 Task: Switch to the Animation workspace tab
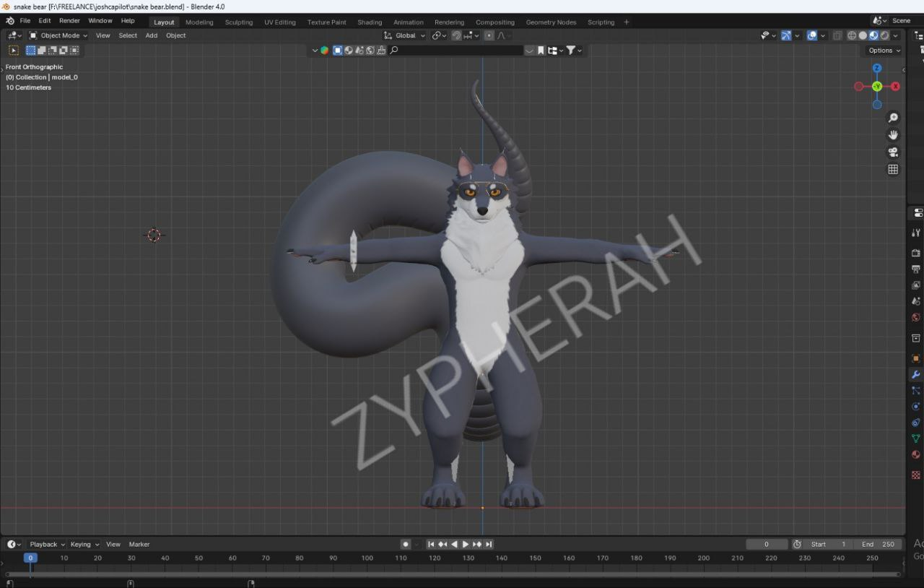click(x=409, y=22)
